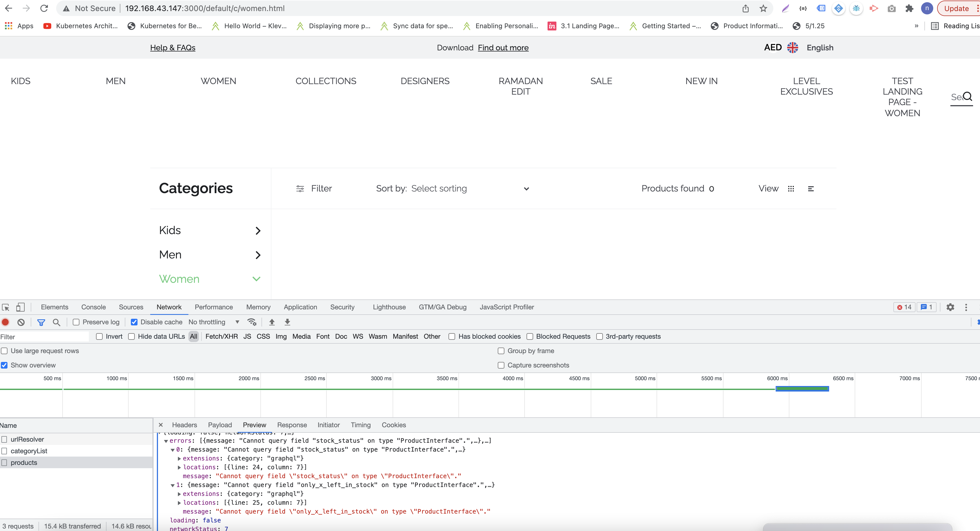980x531 pixels.
Task: Toggle the network filter bar
Action: pos(42,322)
